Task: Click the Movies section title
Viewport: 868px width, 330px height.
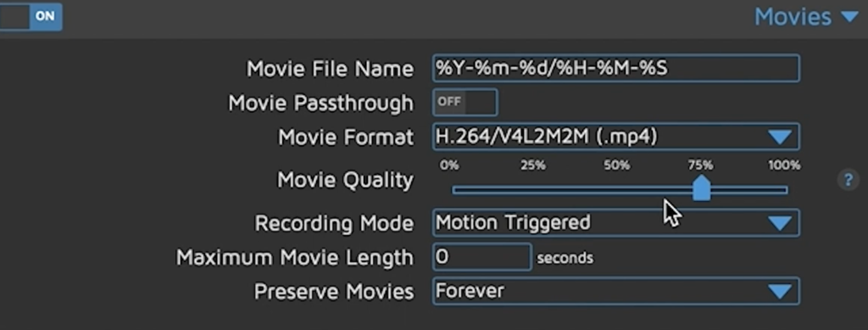Action: tap(793, 17)
